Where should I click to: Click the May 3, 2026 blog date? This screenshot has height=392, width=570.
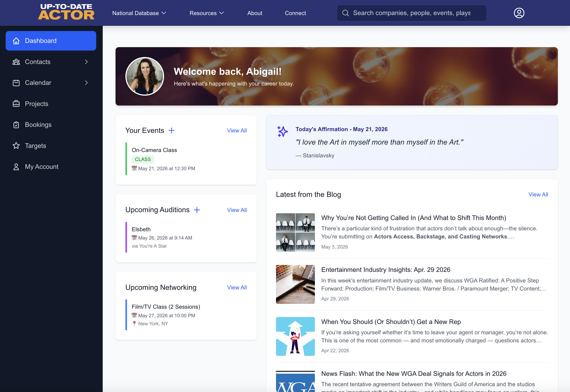click(334, 247)
